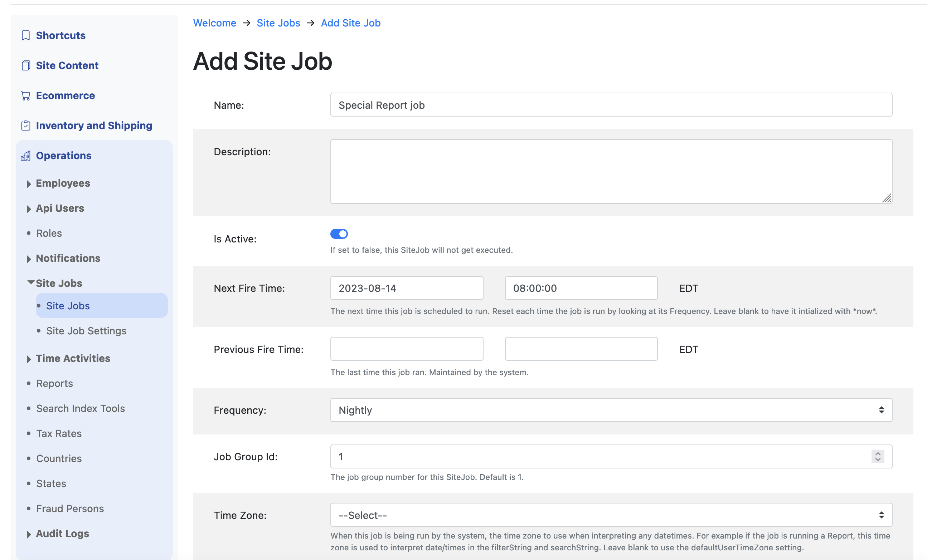Click the Name input field
This screenshot has width=927, height=560.
pos(611,105)
